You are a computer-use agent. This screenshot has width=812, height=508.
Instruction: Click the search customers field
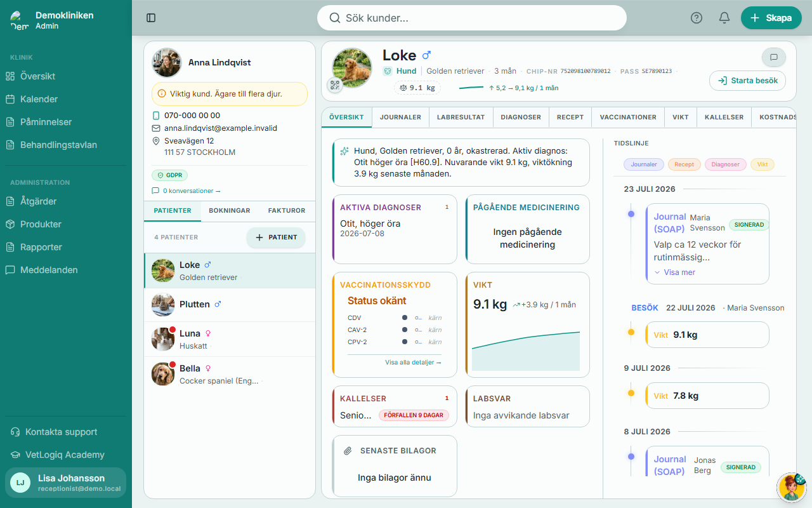[472, 18]
